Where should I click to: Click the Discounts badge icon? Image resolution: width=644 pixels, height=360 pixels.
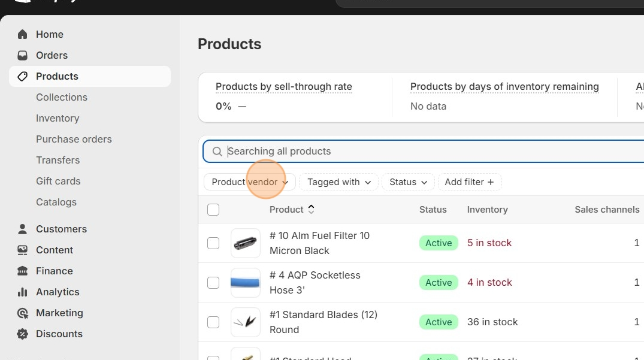[23, 334]
